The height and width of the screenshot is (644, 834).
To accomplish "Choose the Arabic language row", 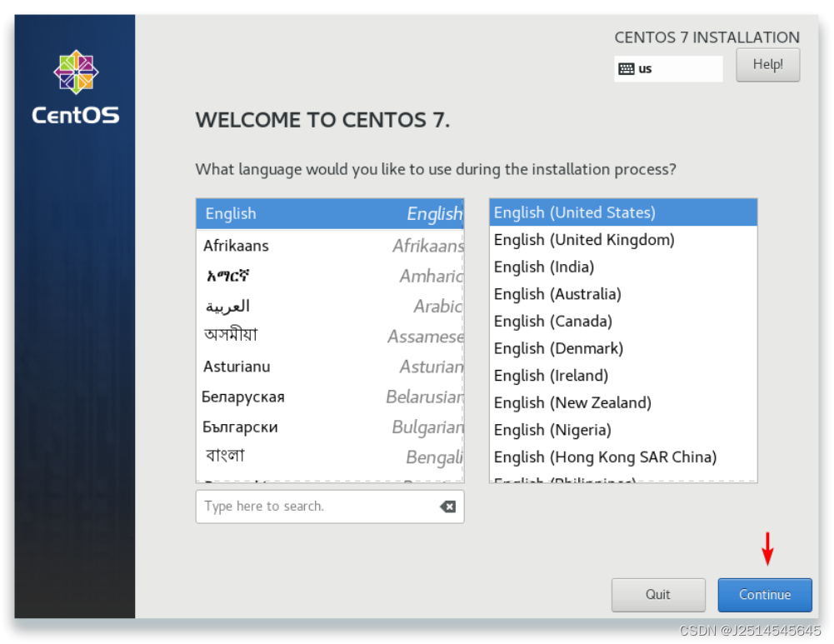I will click(x=330, y=307).
